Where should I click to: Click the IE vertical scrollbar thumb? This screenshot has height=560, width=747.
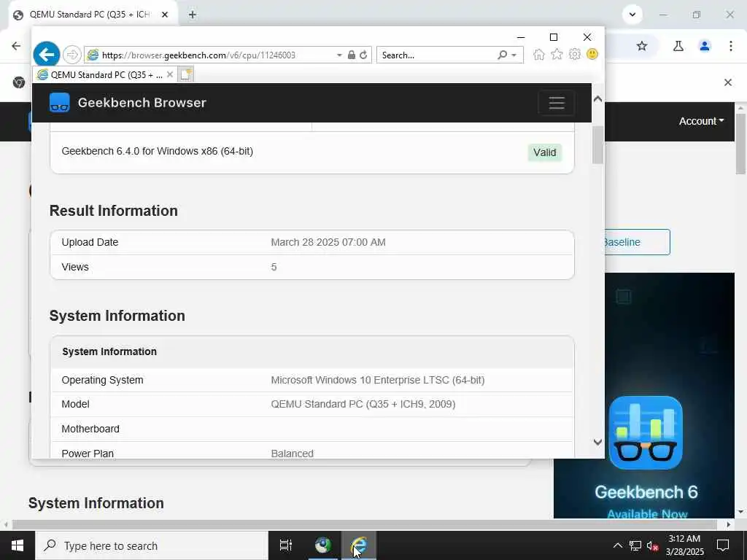click(x=598, y=145)
